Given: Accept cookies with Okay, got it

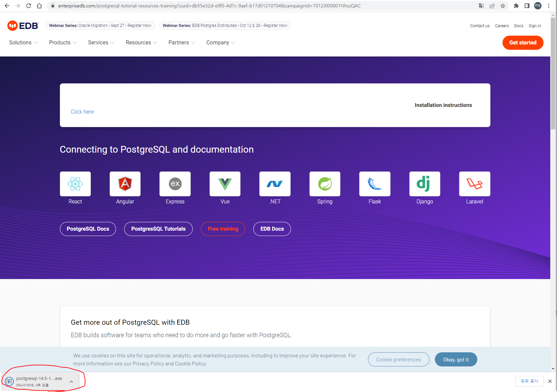Looking at the screenshot, I should tap(456, 359).
